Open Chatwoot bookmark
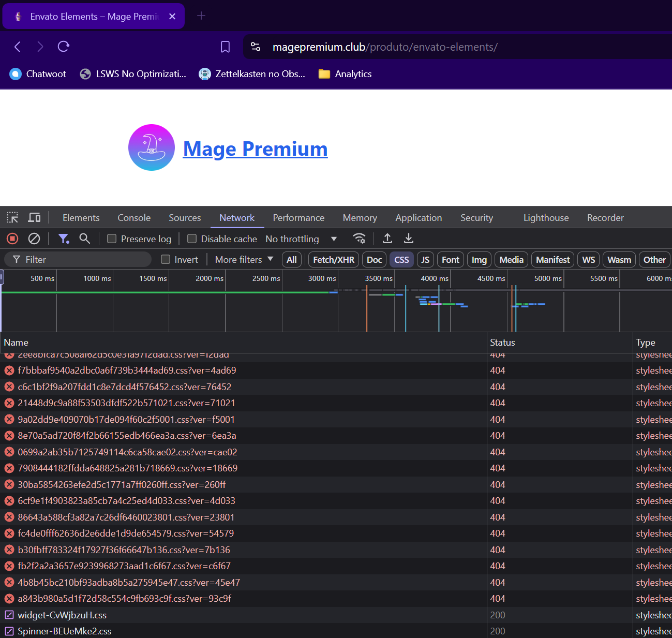This screenshot has height=638, width=672. pos(38,74)
